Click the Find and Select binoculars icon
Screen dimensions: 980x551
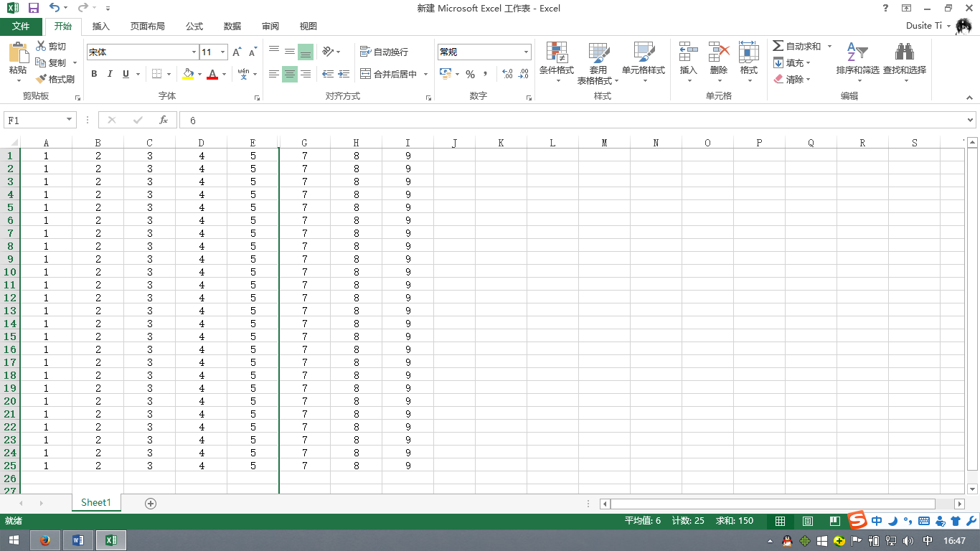(904, 52)
